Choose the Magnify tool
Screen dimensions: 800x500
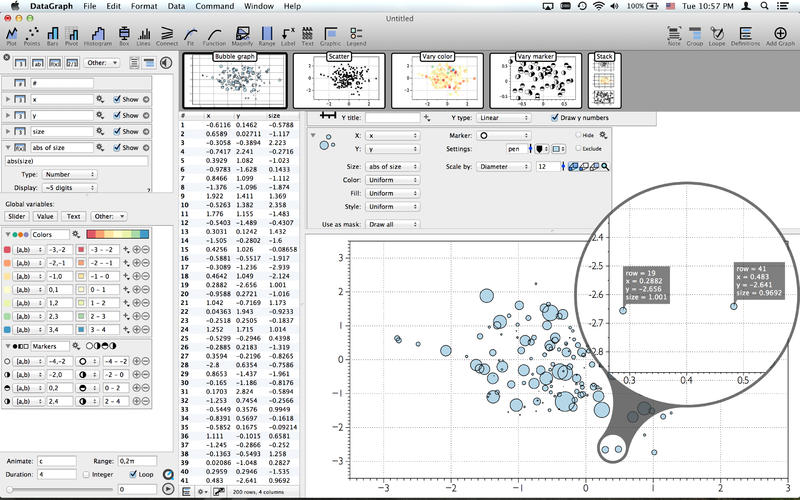tap(240, 35)
